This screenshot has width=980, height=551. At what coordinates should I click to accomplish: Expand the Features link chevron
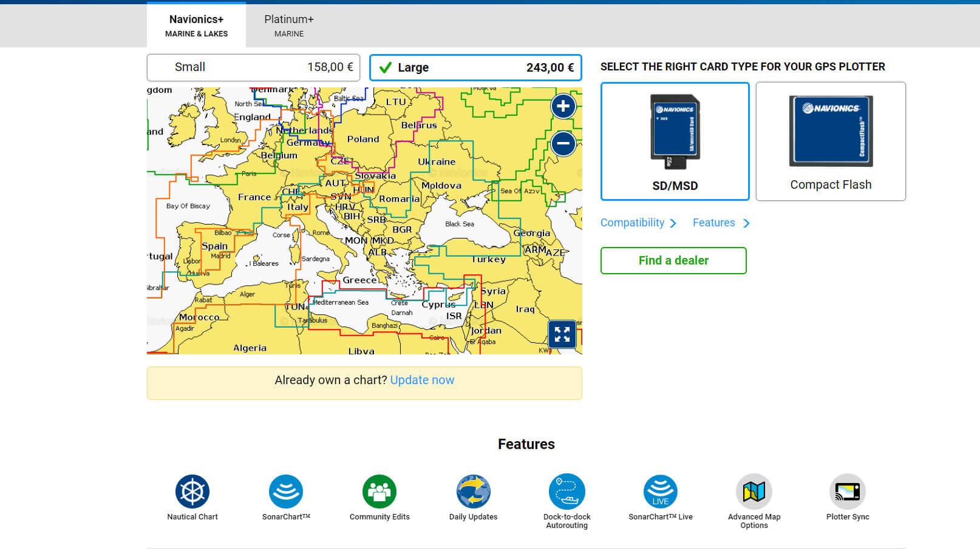pos(746,223)
